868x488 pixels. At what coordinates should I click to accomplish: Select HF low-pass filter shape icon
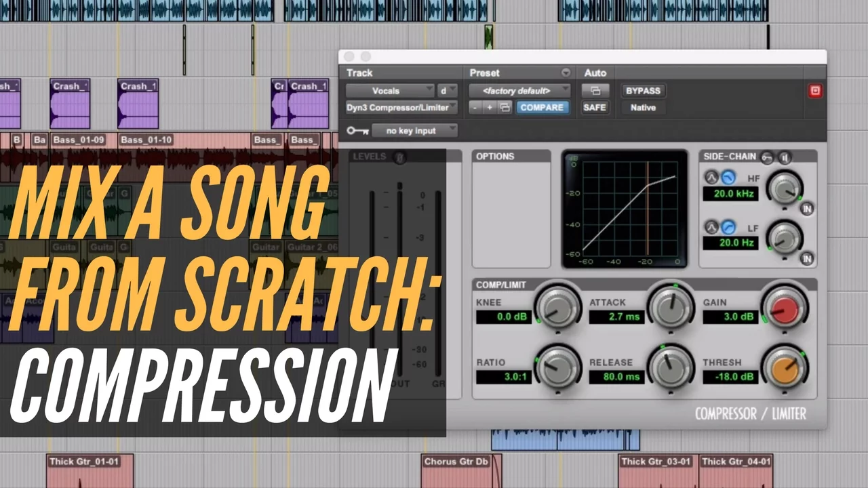tap(728, 178)
